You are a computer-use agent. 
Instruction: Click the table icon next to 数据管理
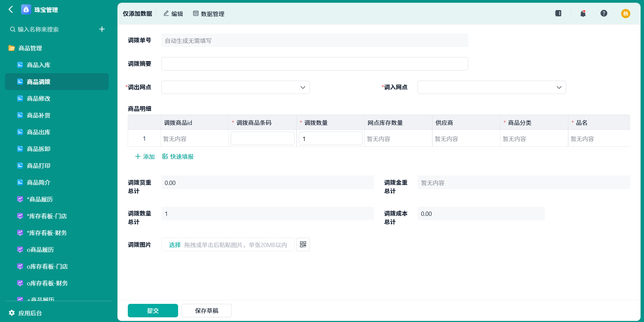(x=196, y=13)
